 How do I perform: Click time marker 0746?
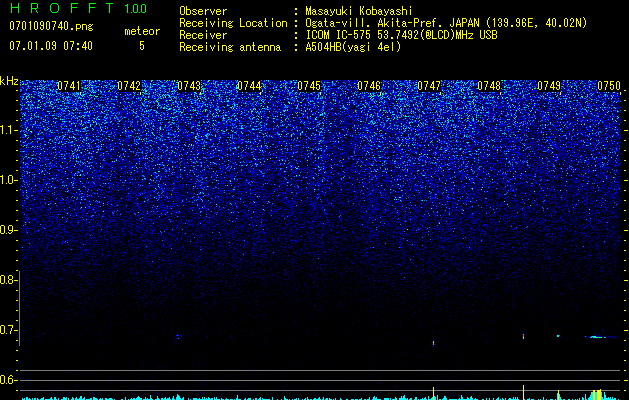click(x=369, y=86)
